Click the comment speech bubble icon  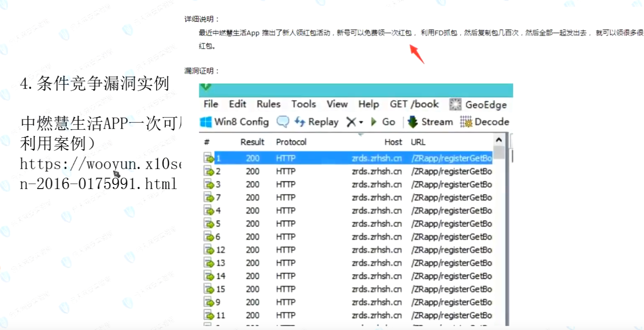(283, 122)
